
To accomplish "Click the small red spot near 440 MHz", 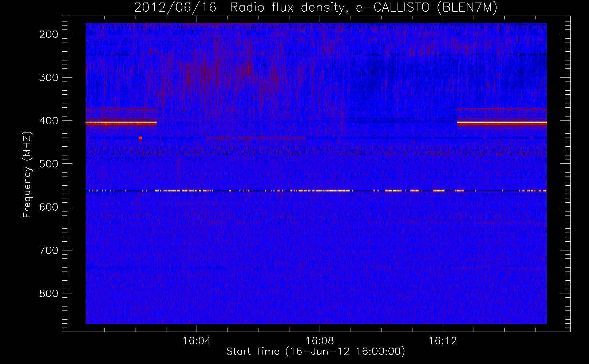I will pyautogui.click(x=140, y=138).
